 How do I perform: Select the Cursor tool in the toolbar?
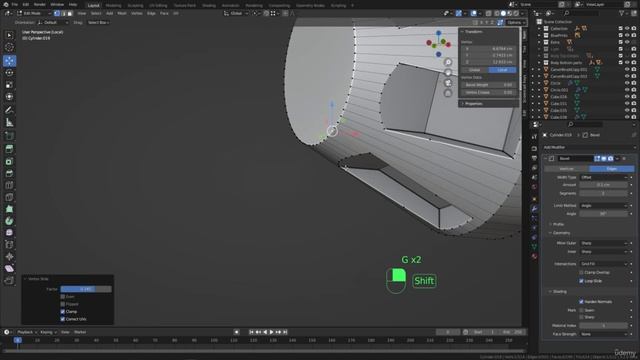pyautogui.click(x=9, y=47)
